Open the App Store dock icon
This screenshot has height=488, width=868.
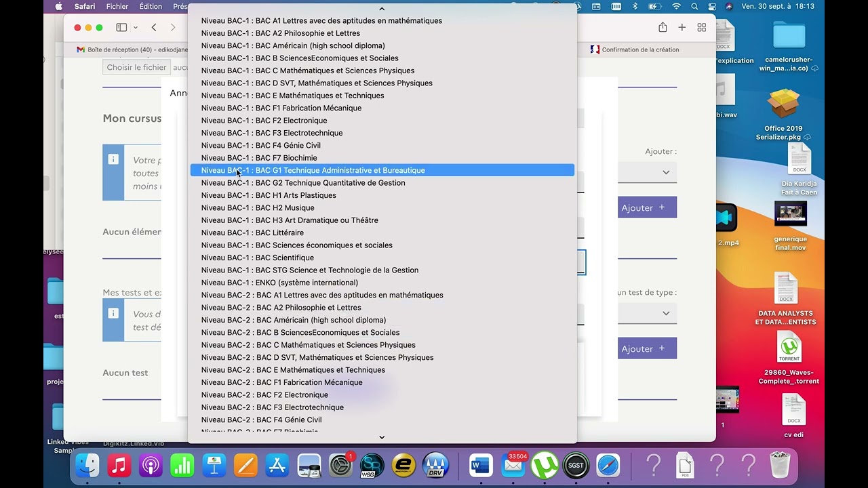click(277, 466)
